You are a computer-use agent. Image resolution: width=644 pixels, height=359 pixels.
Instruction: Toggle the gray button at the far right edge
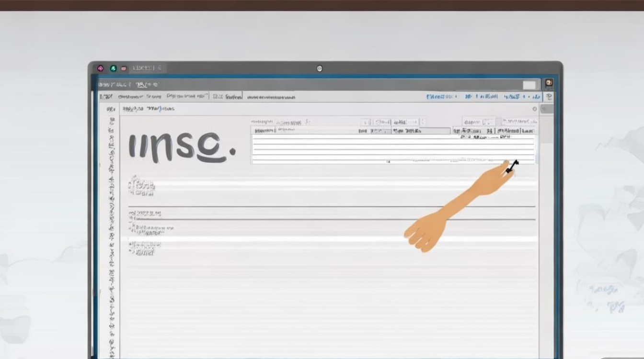[x=547, y=109]
